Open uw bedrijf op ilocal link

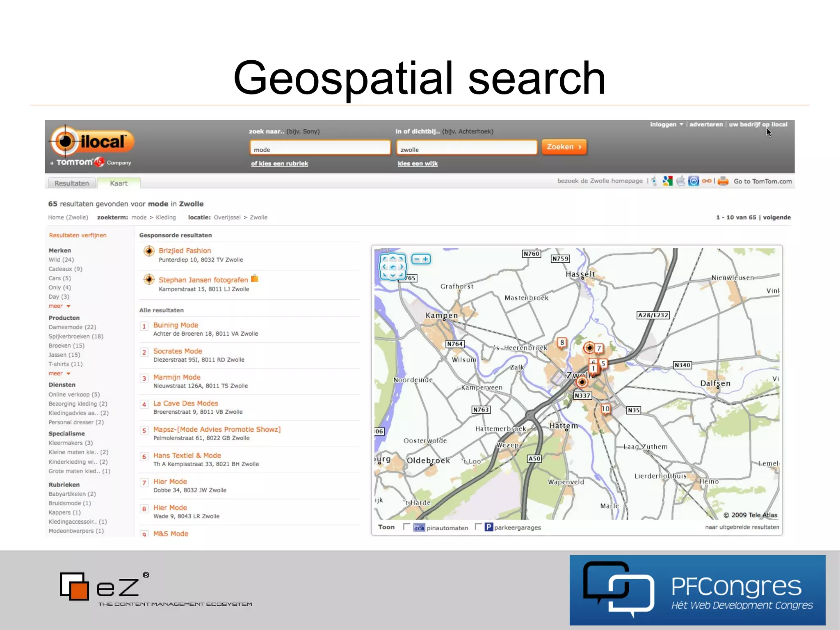758,124
